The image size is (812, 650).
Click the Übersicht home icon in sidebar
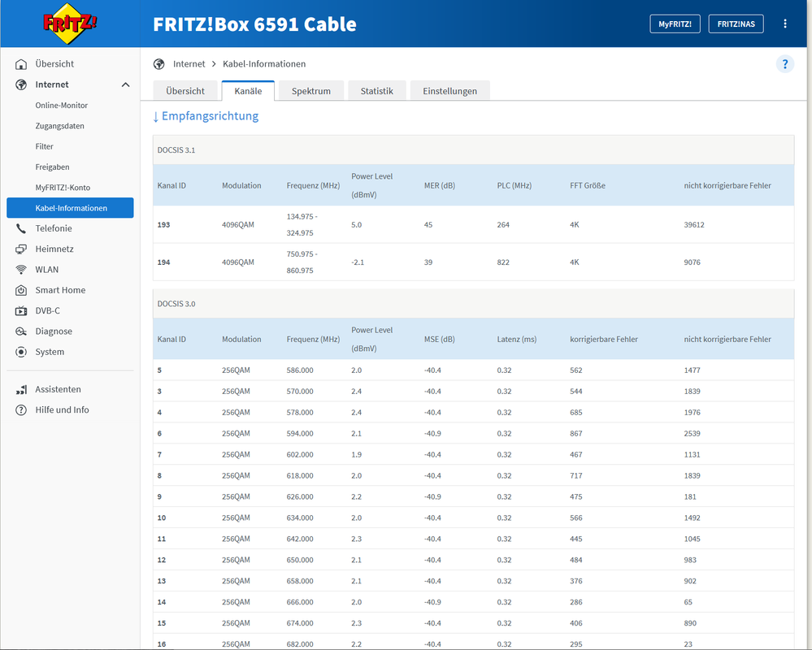[x=21, y=64]
